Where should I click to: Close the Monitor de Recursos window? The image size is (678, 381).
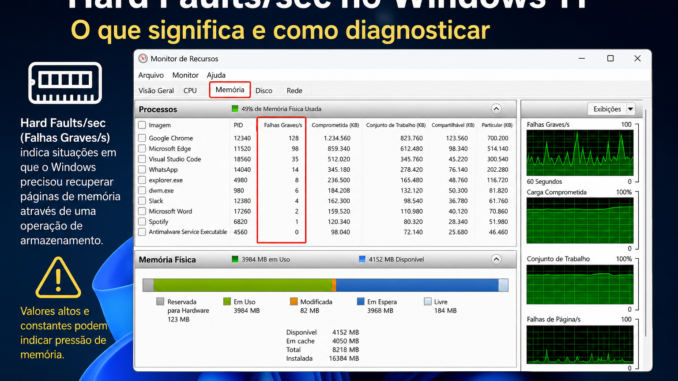(x=637, y=58)
